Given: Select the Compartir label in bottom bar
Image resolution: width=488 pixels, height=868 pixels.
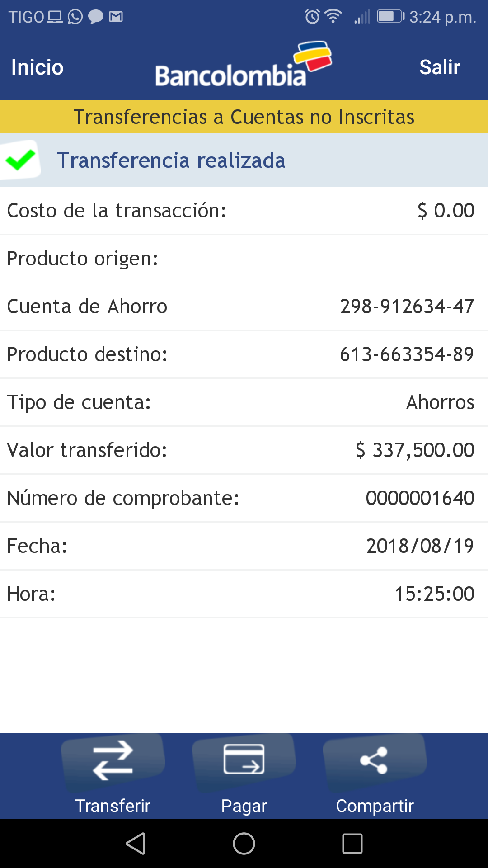Looking at the screenshot, I should point(375,806).
